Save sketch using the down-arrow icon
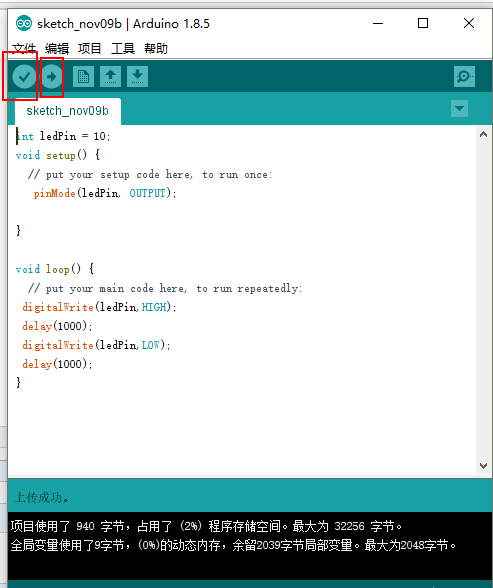 [x=137, y=76]
